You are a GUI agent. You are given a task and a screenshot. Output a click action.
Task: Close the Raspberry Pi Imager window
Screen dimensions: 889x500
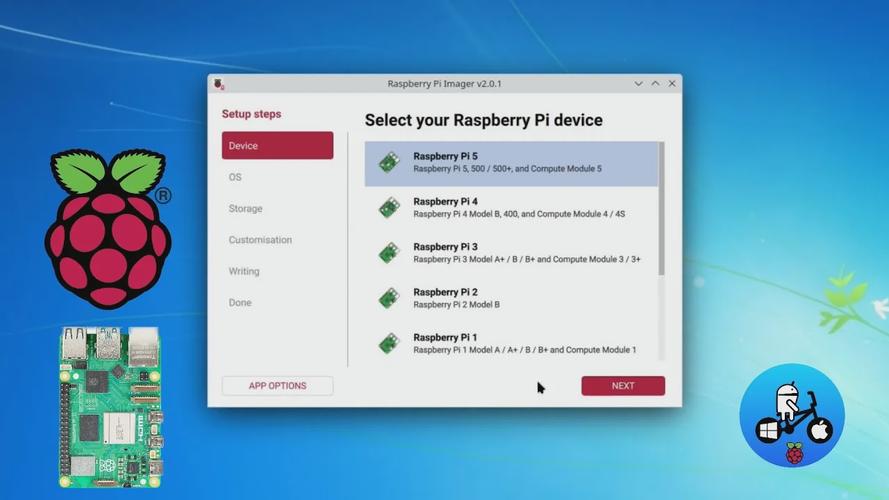coord(672,83)
